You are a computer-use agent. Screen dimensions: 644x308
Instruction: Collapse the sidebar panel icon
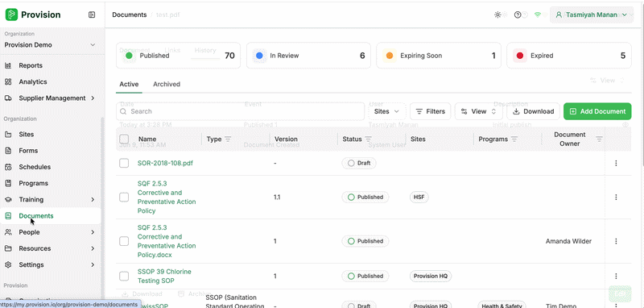92,15
